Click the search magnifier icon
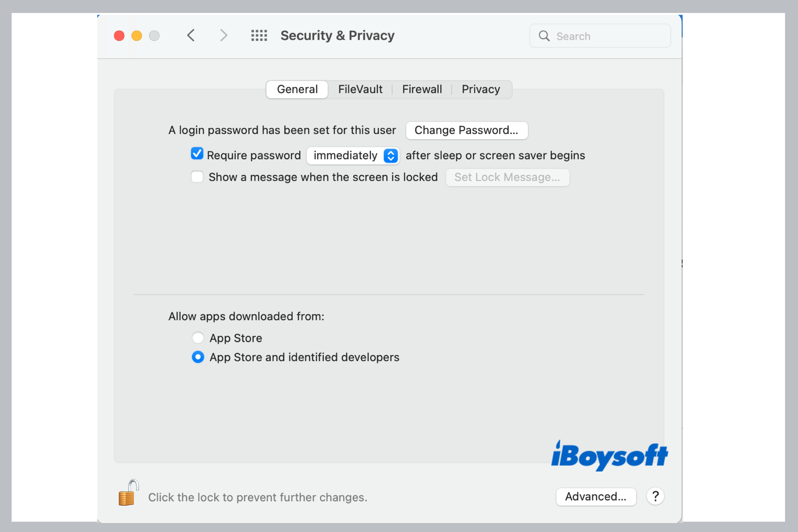Screen dimensions: 798x532 tap(543, 36)
